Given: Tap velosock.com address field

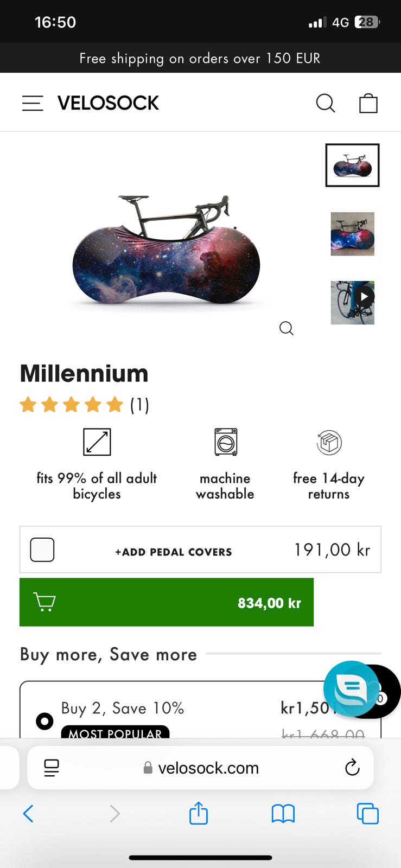Looking at the screenshot, I should 201,768.
